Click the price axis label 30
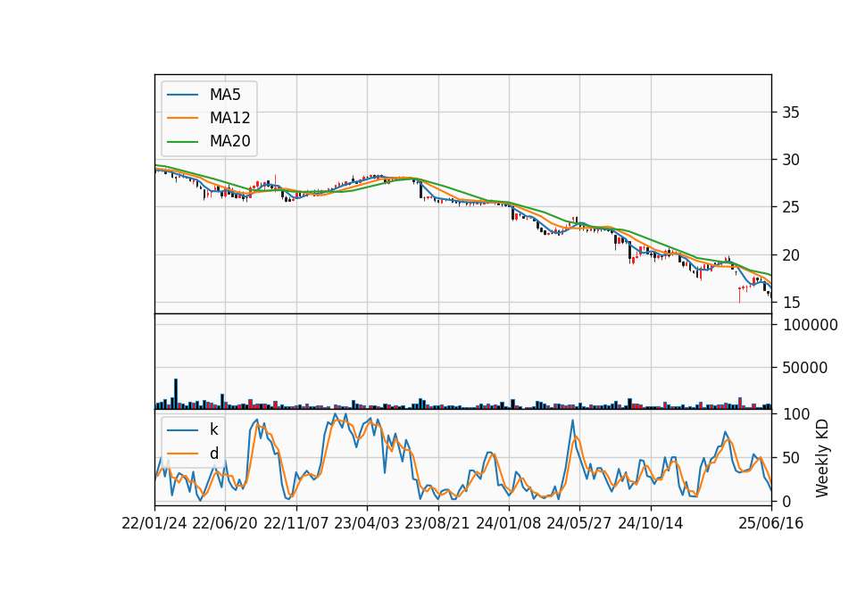 [790, 160]
